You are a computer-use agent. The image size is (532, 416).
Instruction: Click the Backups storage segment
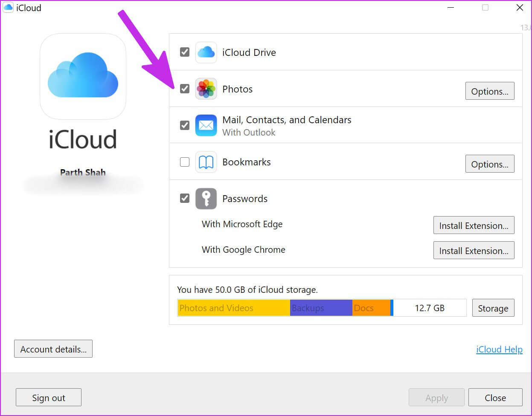pos(321,308)
